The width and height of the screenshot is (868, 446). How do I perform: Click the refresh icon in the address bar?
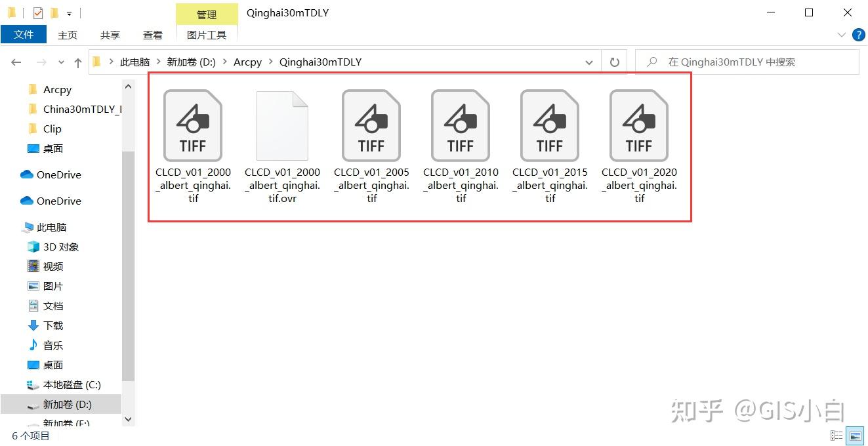point(614,62)
